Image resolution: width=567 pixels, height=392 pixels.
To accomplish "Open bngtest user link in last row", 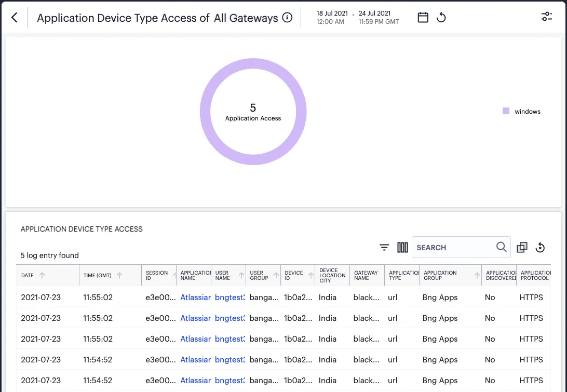I will [x=230, y=381].
